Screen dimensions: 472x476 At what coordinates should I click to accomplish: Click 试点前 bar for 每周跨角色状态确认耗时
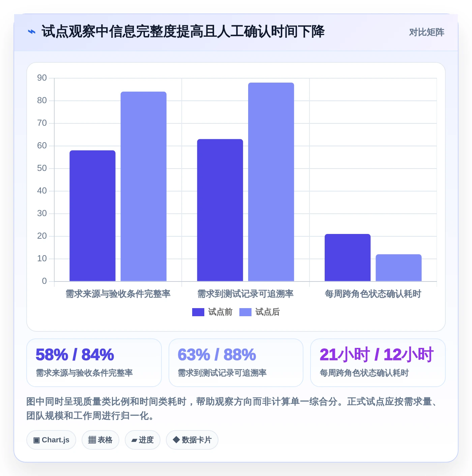(x=348, y=258)
